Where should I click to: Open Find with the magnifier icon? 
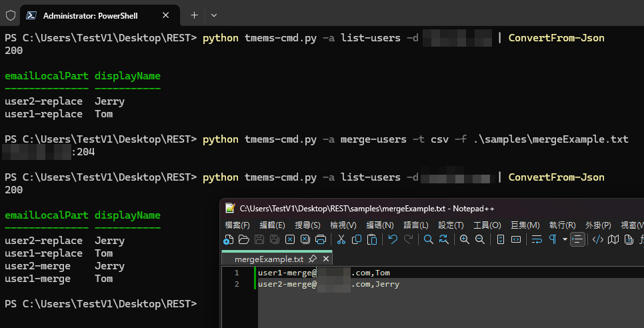(x=429, y=240)
